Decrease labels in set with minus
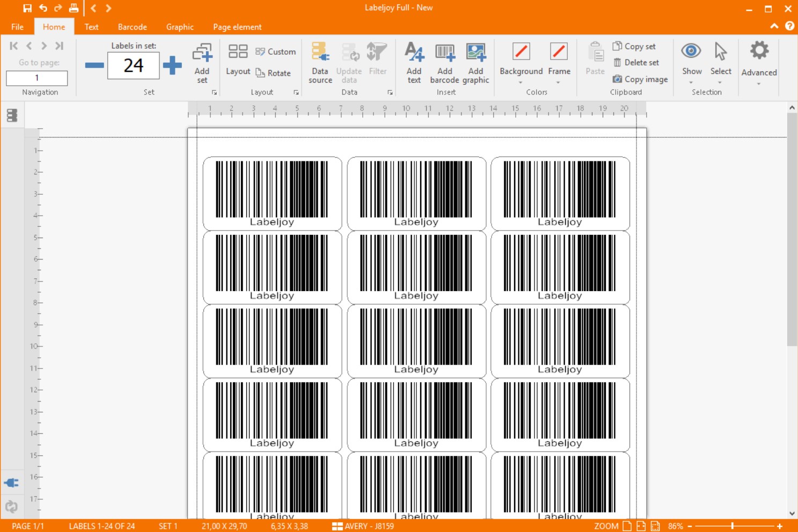 (x=94, y=65)
